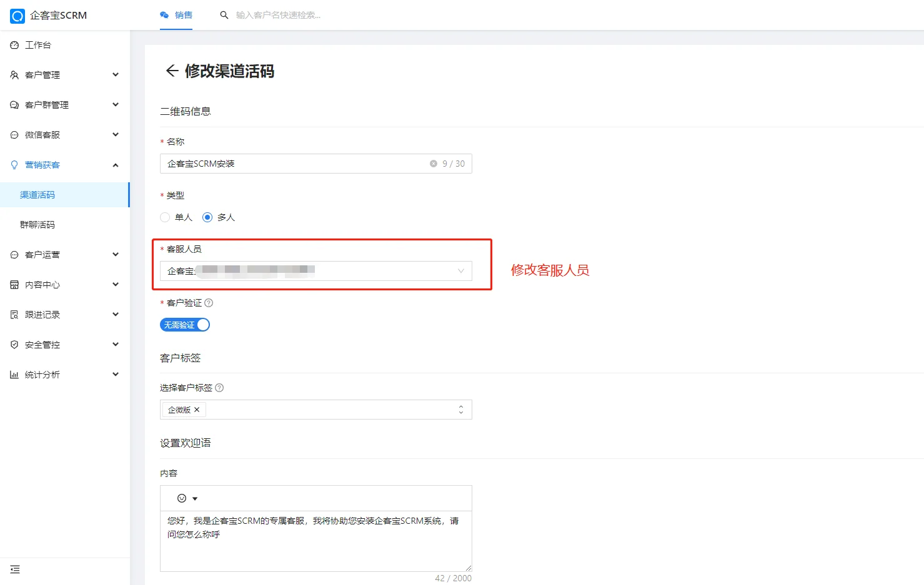Expand the 客户群管理 menu chevron
The height and width of the screenshot is (585, 924).
[116, 105]
